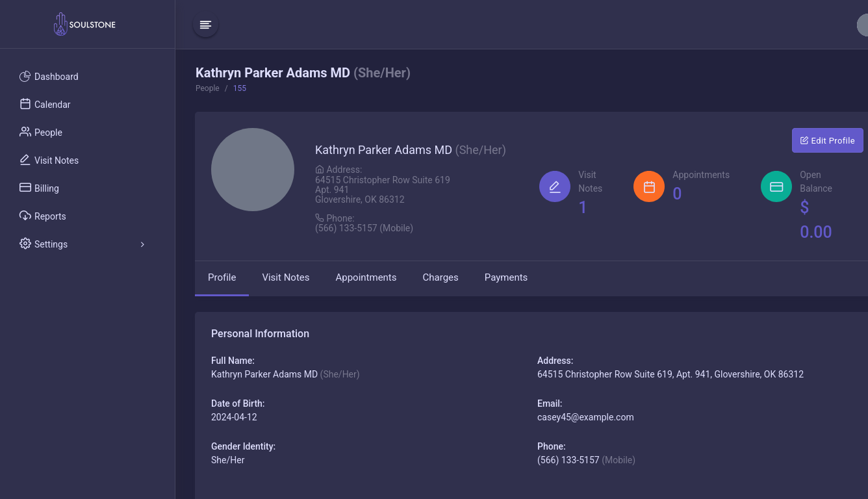This screenshot has width=868, height=499.
Task: Switch to the Appointments tab
Action: 366,277
